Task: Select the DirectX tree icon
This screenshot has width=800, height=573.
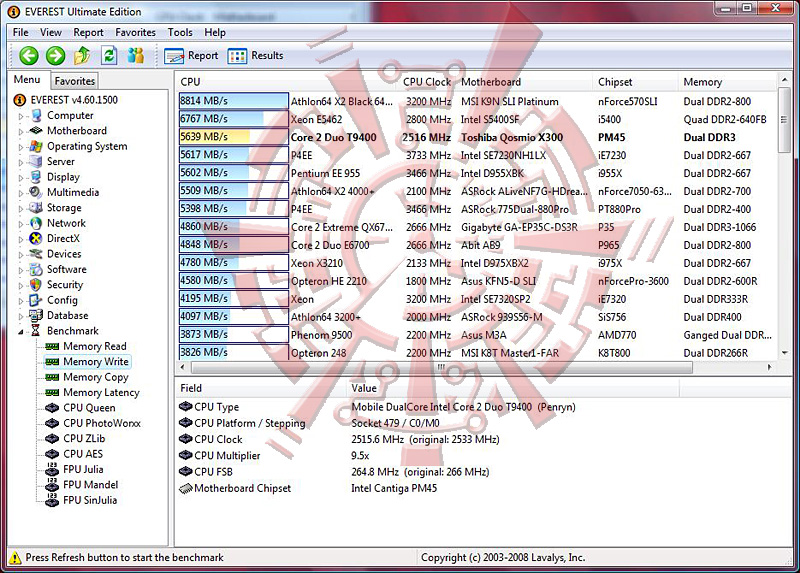Action: pyautogui.click(x=36, y=238)
